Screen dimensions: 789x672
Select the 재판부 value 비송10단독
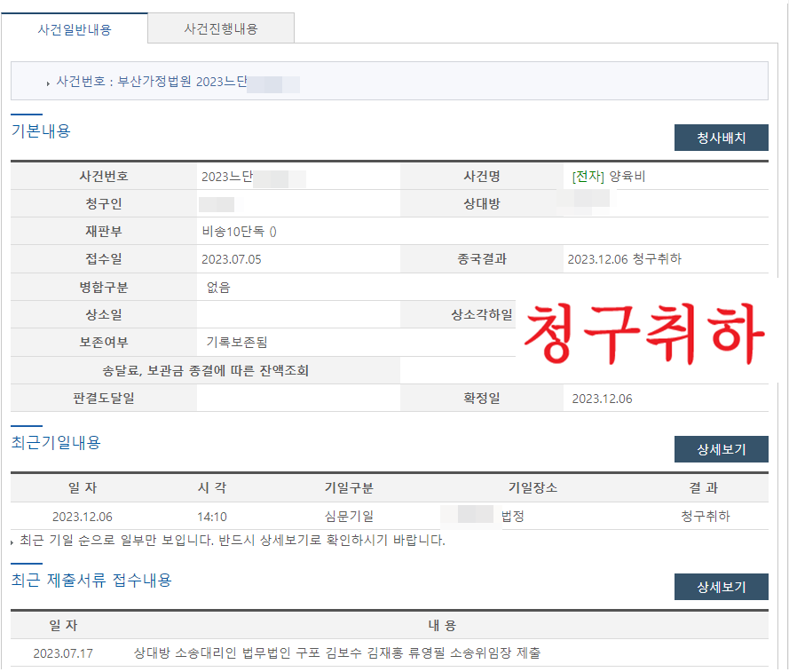pos(239,232)
